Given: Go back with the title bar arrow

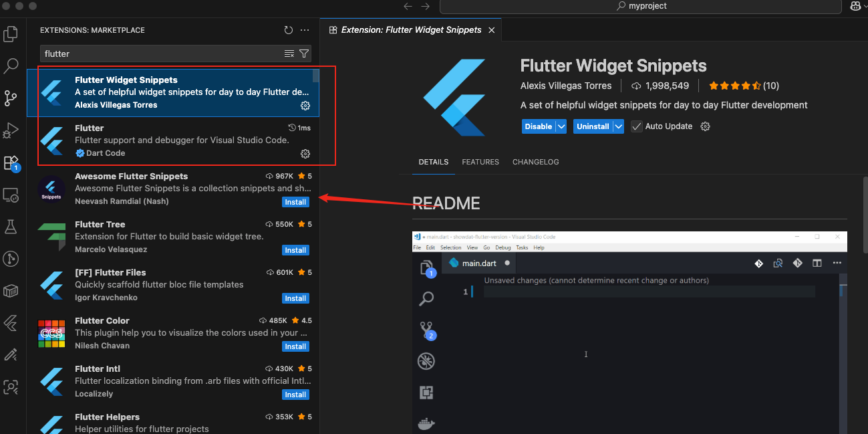Looking at the screenshot, I should coord(408,6).
